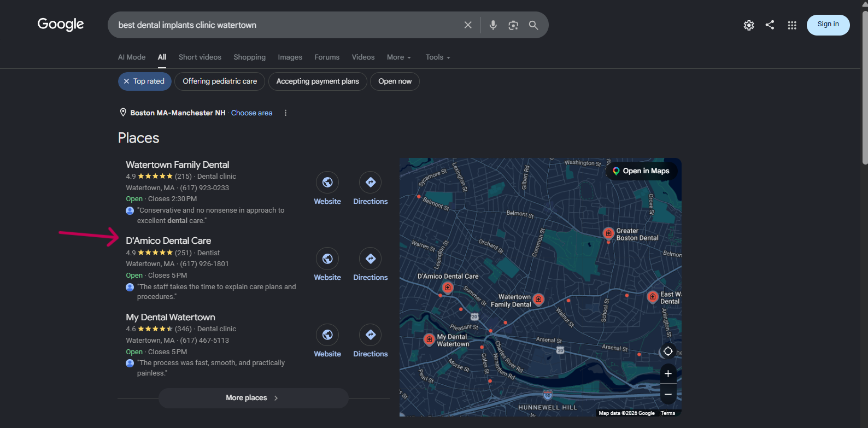Expand More places list
The image size is (868, 428).
(x=253, y=398)
